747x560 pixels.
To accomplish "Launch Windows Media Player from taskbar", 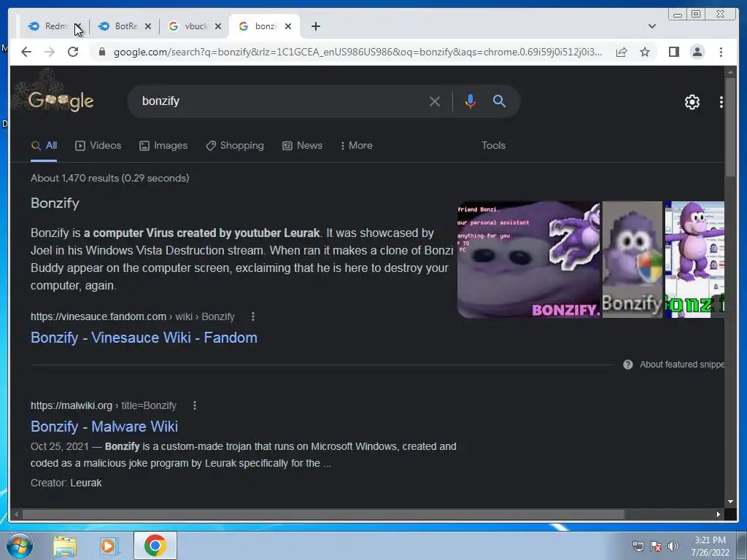I will pos(109,546).
